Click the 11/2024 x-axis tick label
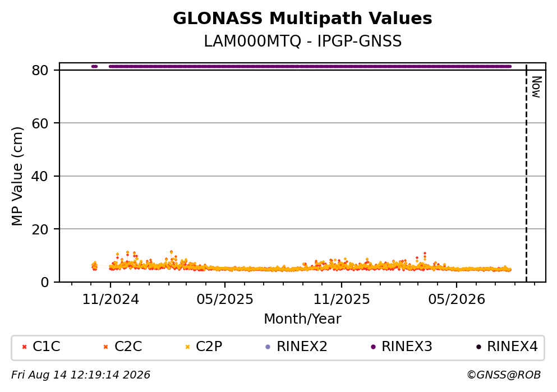 click(x=111, y=299)
